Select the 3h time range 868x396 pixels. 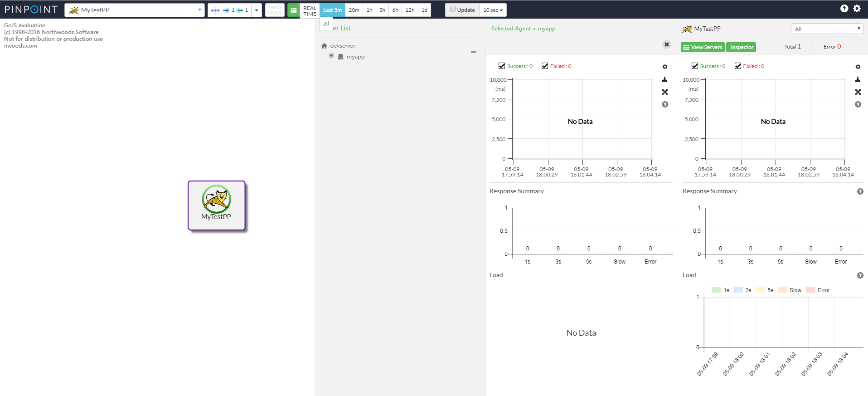(x=382, y=10)
